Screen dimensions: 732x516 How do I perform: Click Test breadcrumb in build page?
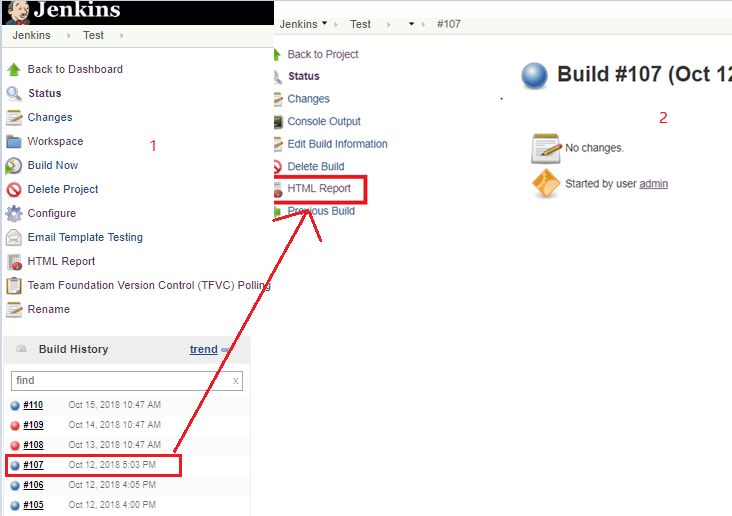(x=360, y=24)
